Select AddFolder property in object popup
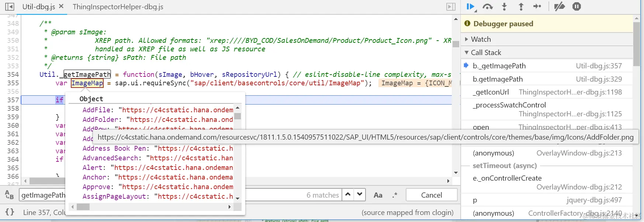Screen dimensions: 644x222 (x=158, y=119)
